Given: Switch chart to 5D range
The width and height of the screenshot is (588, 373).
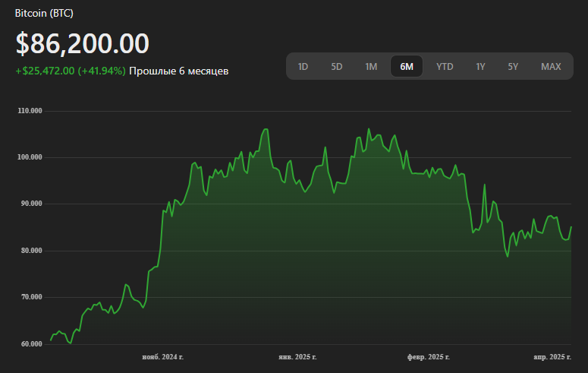Looking at the screenshot, I should (x=336, y=67).
